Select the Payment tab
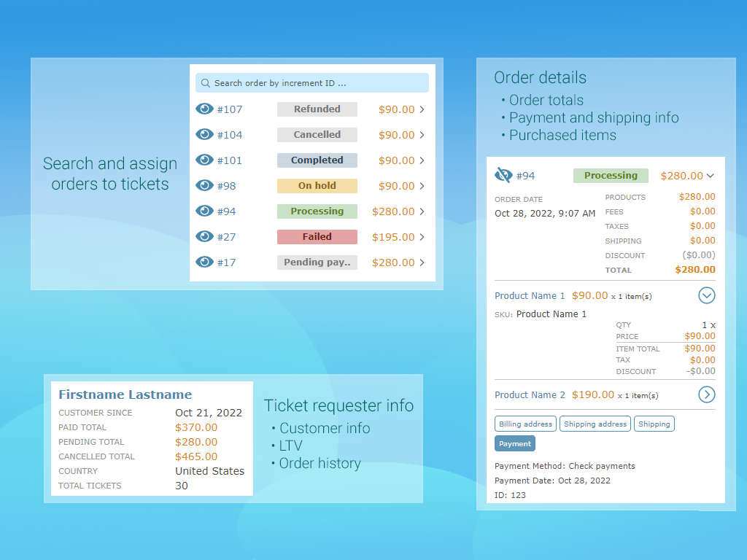This screenshot has height=560, width=747. pos(515,443)
